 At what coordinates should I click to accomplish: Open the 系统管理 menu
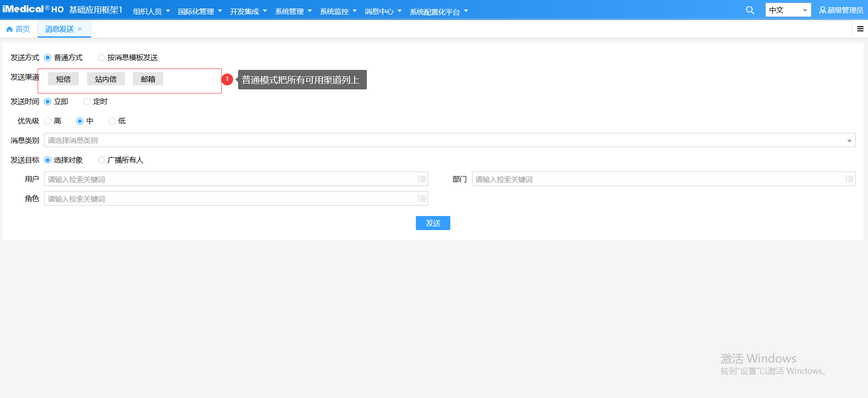coord(293,11)
